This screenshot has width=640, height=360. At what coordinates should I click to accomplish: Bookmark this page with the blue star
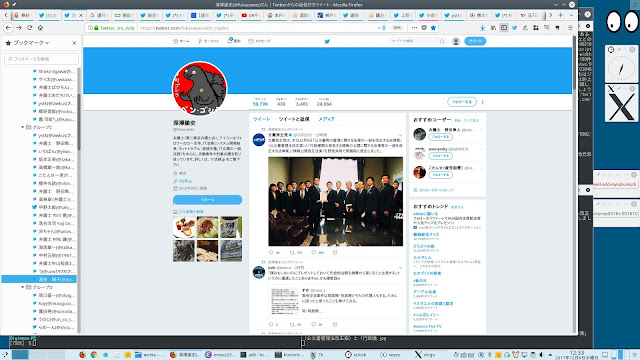[x=433, y=28]
